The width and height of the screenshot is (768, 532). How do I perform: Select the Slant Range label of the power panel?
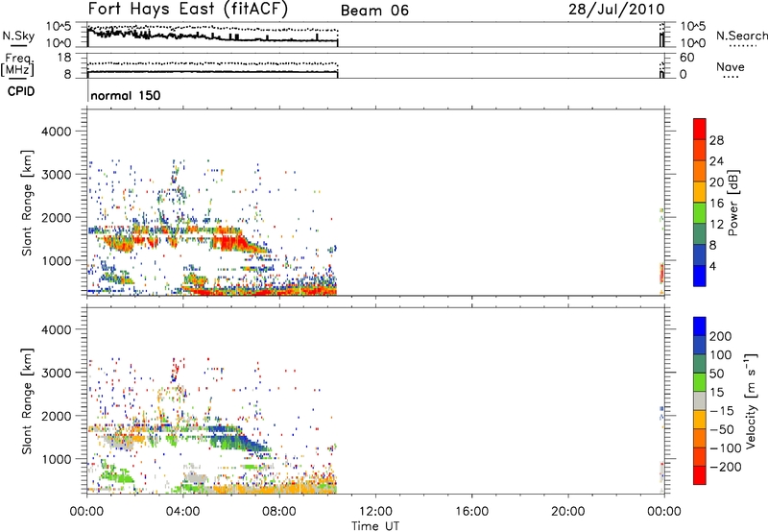(27, 203)
